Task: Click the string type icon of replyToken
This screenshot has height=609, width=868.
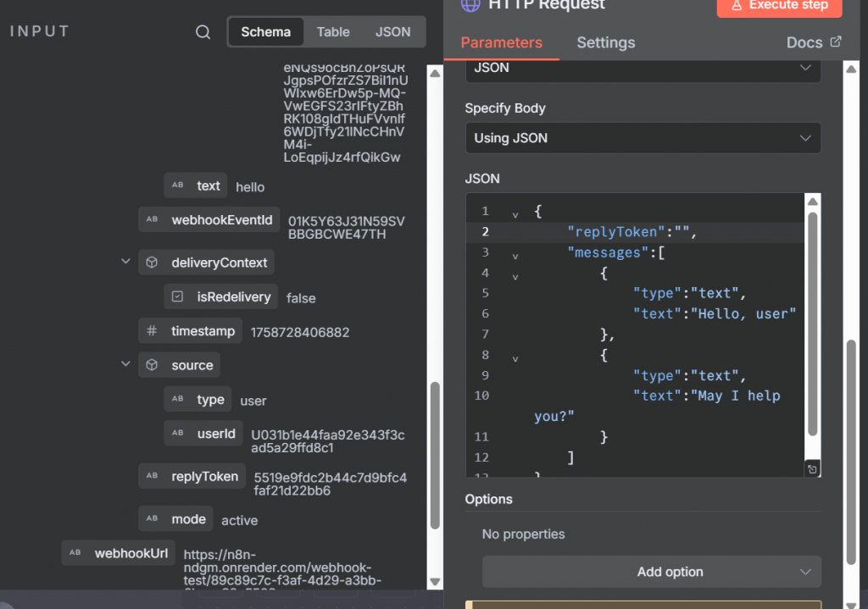Action: 153,475
